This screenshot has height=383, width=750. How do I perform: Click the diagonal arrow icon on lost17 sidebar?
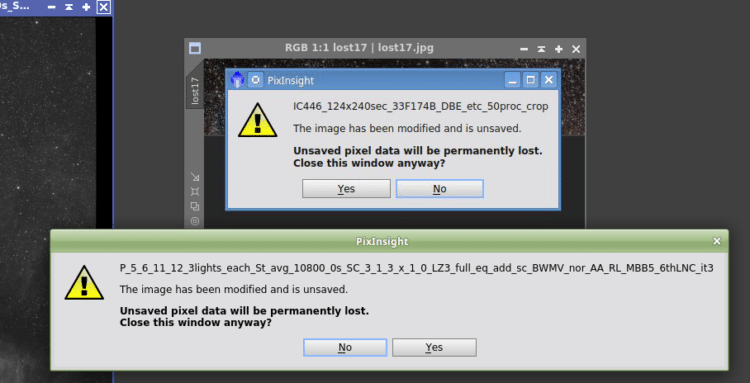tap(195, 177)
